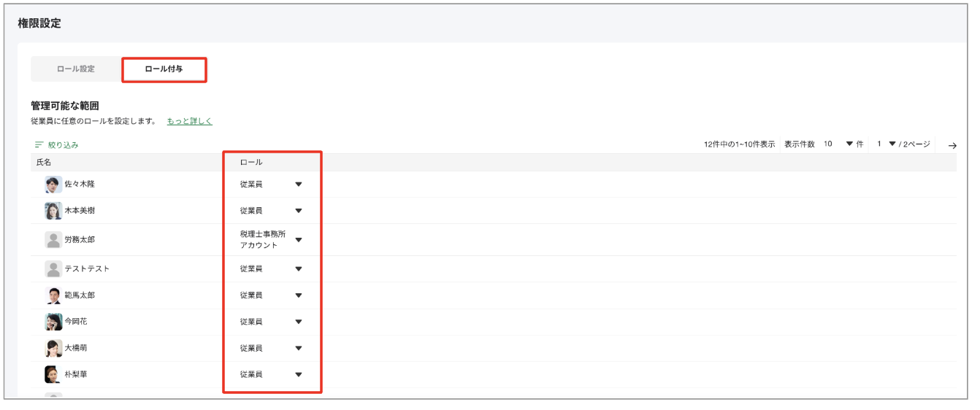Switch to the ロール設定 tab
This screenshot has width=980, height=410.
(x=75, y=69)
